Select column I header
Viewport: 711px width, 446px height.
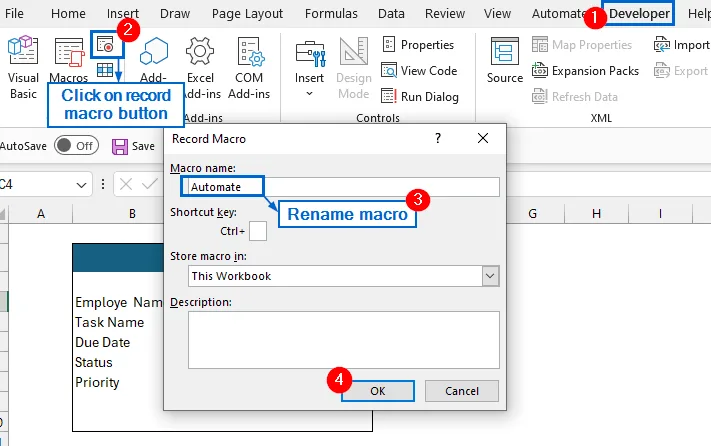[x=660, y=213]
